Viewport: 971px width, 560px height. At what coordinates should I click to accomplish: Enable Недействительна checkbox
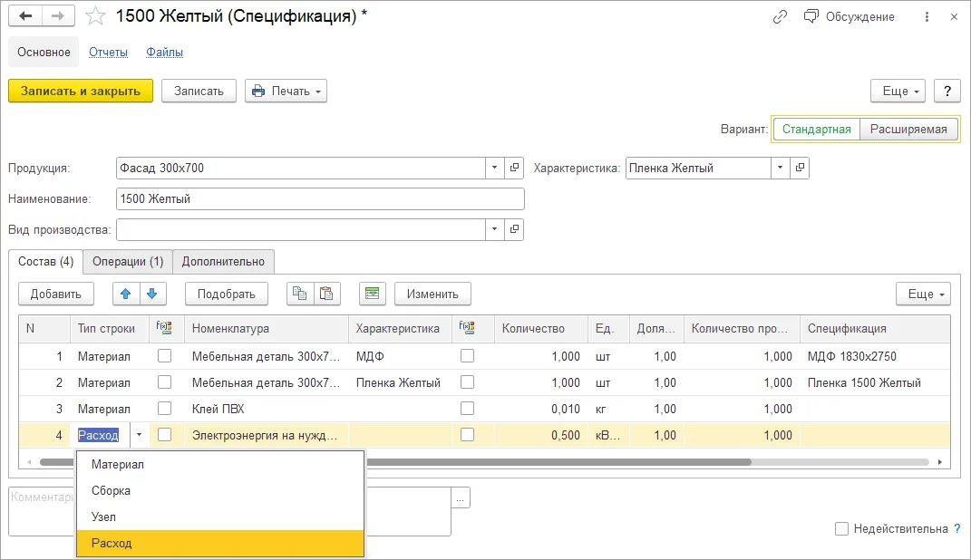[841, 528]
